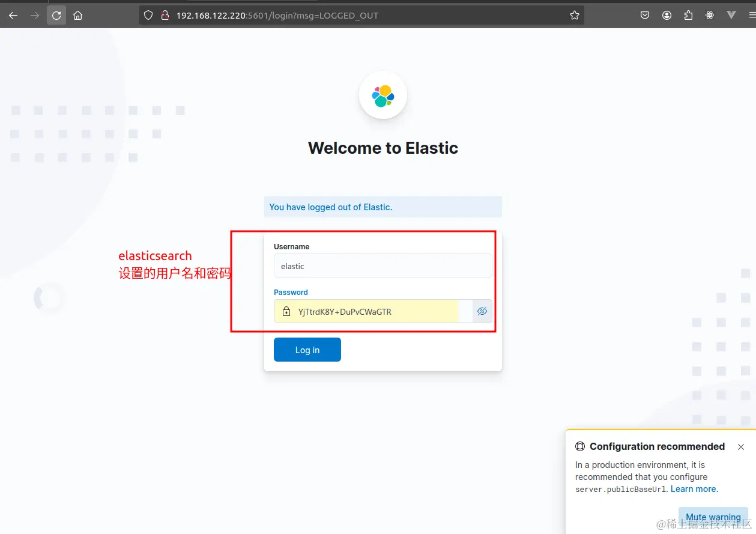
Task: Click the Vue DevTools extension icon
Action: pyautogui.click(x=731, y=16)
